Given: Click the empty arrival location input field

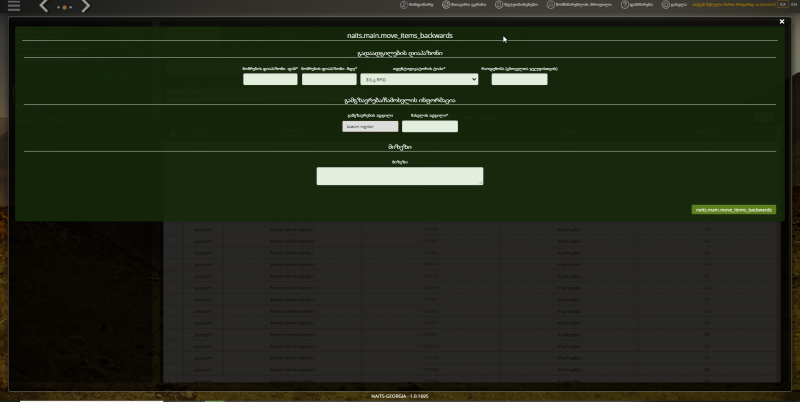Looking at the screenshot, I should point(430,127).
